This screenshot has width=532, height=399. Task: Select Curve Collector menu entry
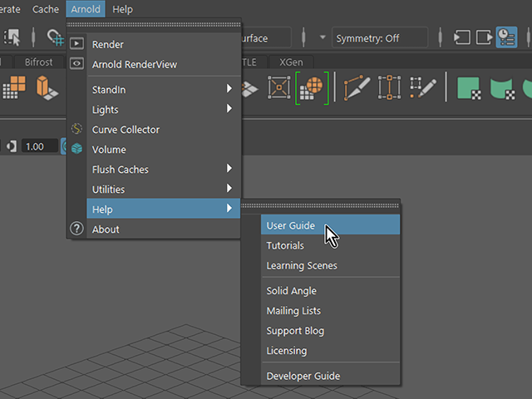pos(164,130)
